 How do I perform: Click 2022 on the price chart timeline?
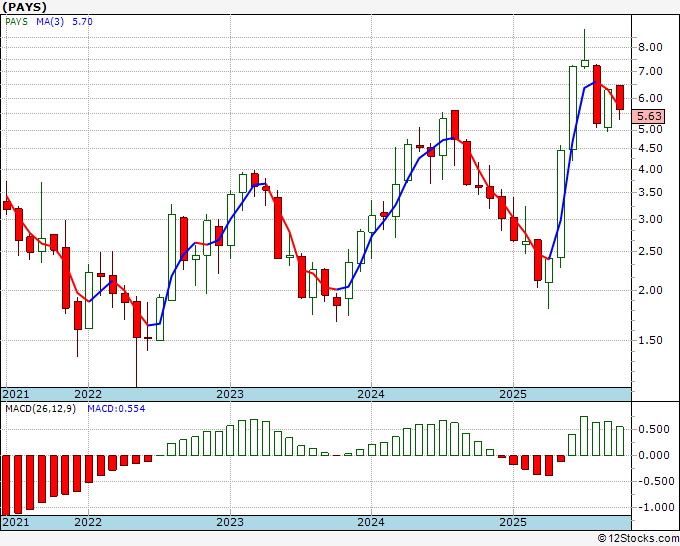[x=88, y=394]
